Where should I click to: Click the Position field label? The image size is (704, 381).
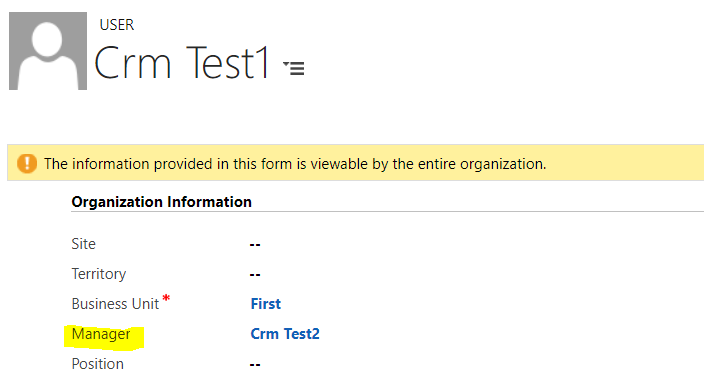coord(97,364)
